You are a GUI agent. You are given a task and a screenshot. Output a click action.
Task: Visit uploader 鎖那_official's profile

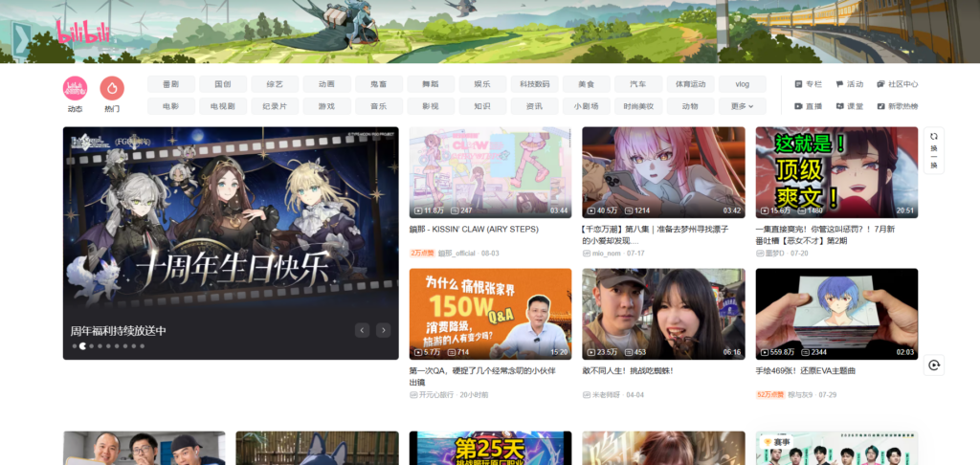click(x=457, y=254)
